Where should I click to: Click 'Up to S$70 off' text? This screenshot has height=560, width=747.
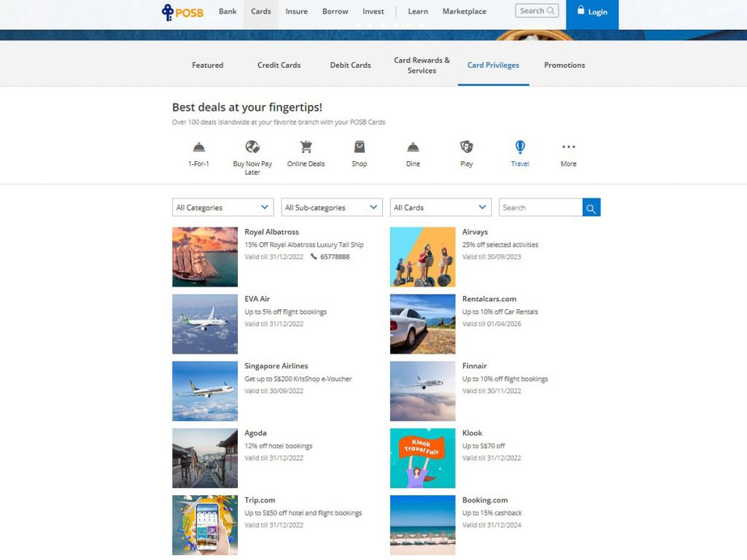483,446
